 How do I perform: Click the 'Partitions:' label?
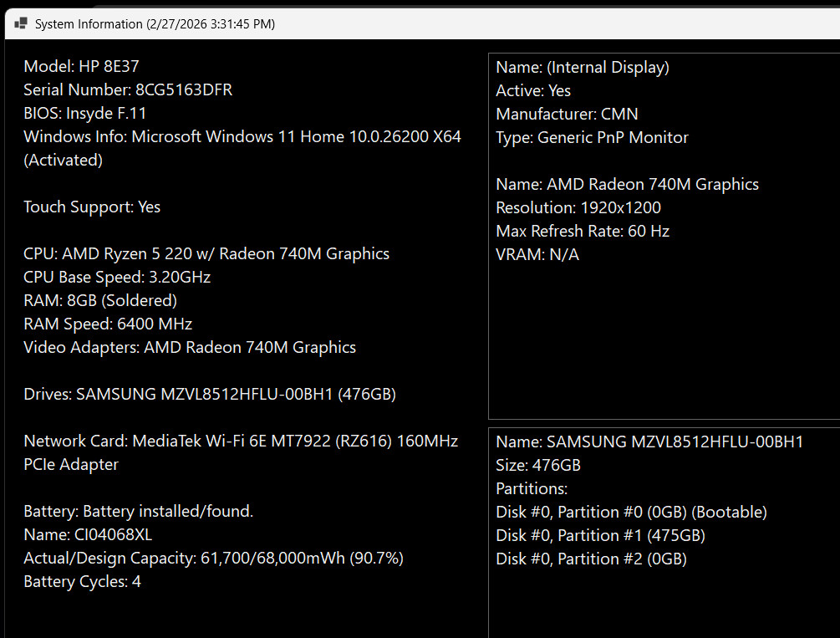tap(532, 489)
